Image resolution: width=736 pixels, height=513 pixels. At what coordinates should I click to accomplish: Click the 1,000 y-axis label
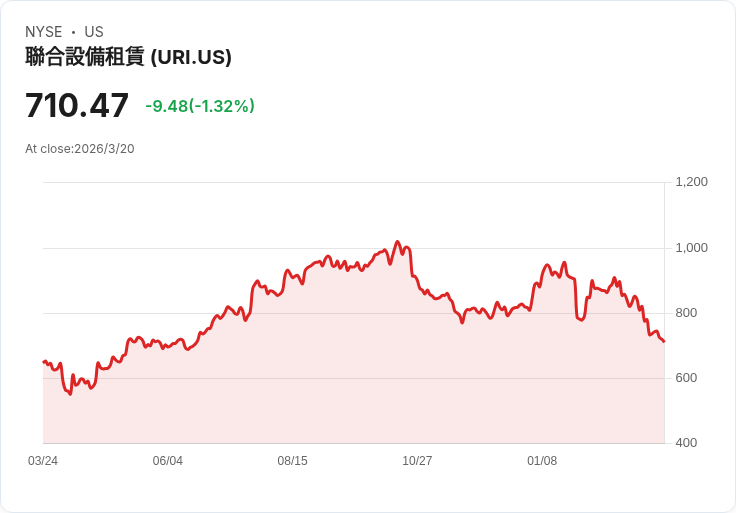click(691, 248)
